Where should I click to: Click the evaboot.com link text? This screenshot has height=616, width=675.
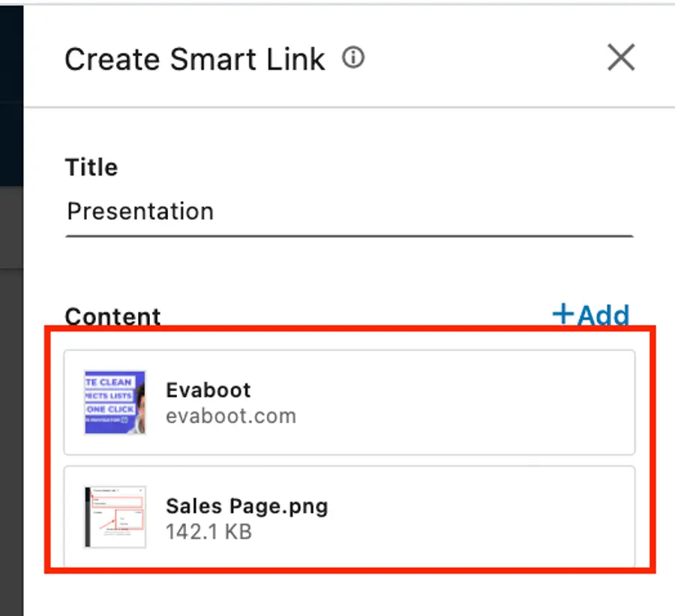232,416
